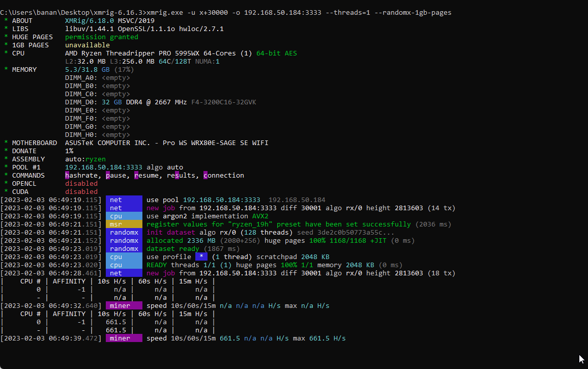Image resolution: width=588 pixels, height=369 pixels.
Task: Click the 'randomx' tag on 'init dataset' line
Action: pyautogui.click(x=124, y=233)
